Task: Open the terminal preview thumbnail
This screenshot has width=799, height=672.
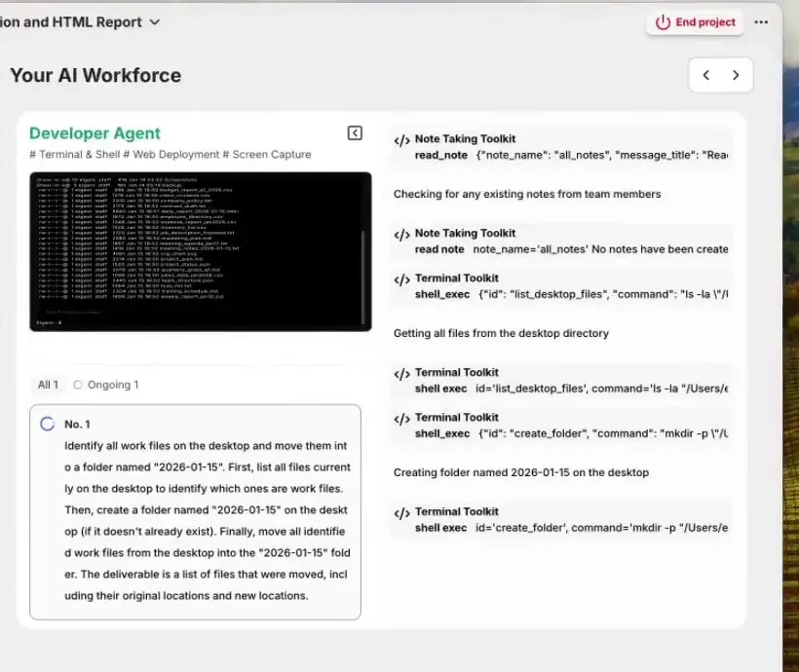Action: [201, 251]
